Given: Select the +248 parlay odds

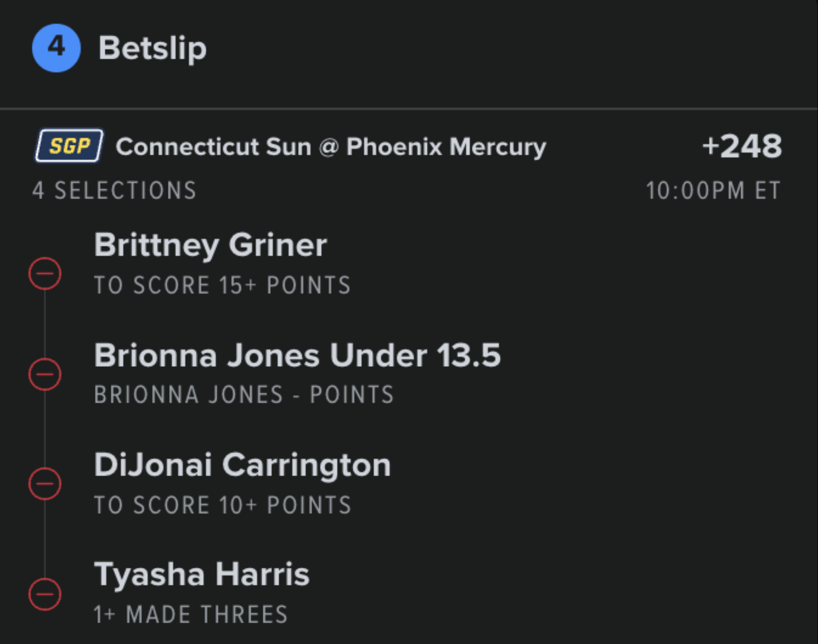Looking at the screenshot, I should 742,146.
